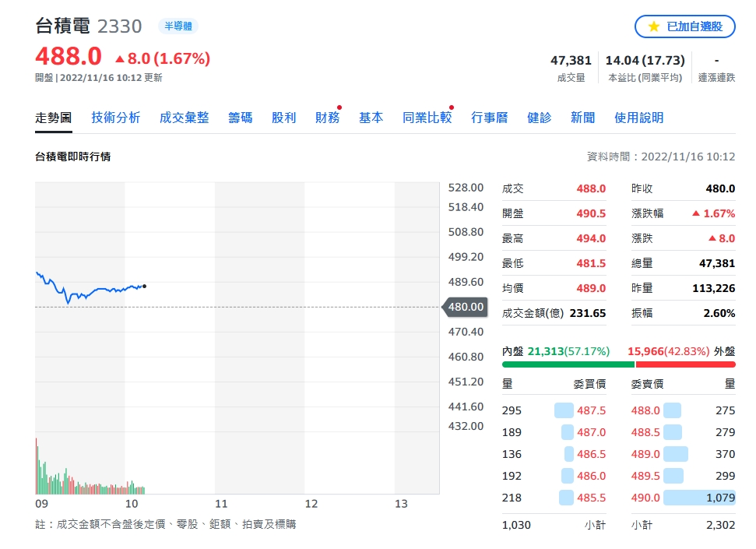Click the 資料時間 timestamp text
Viewport: 756px width, 549px height.
(661, 157)
